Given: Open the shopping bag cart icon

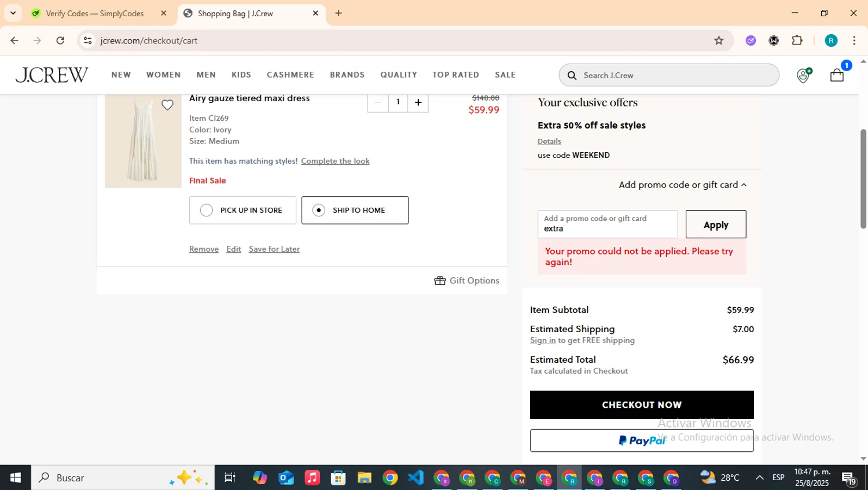Looking at the screenshot, I should [x=837, y=75].
